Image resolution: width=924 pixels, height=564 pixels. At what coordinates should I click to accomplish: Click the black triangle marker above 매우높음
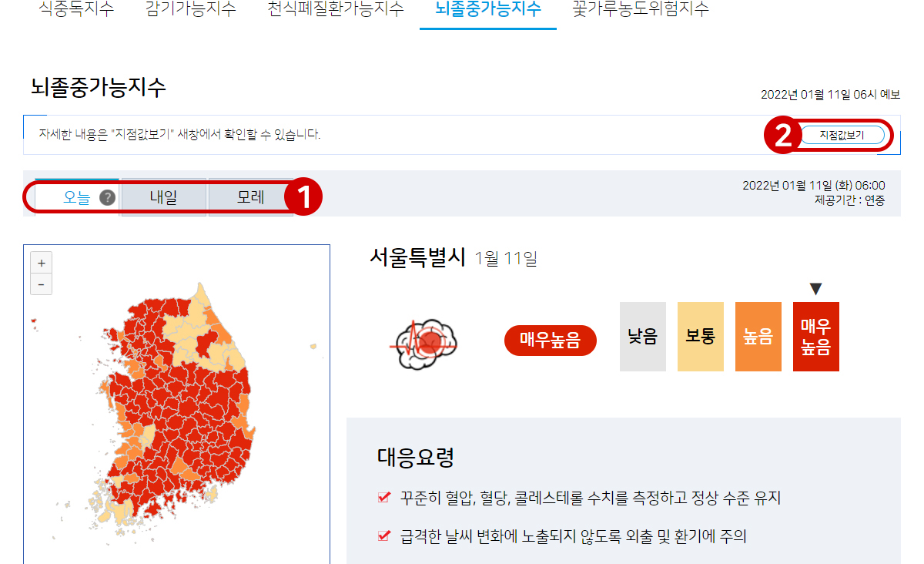(816, 289)
